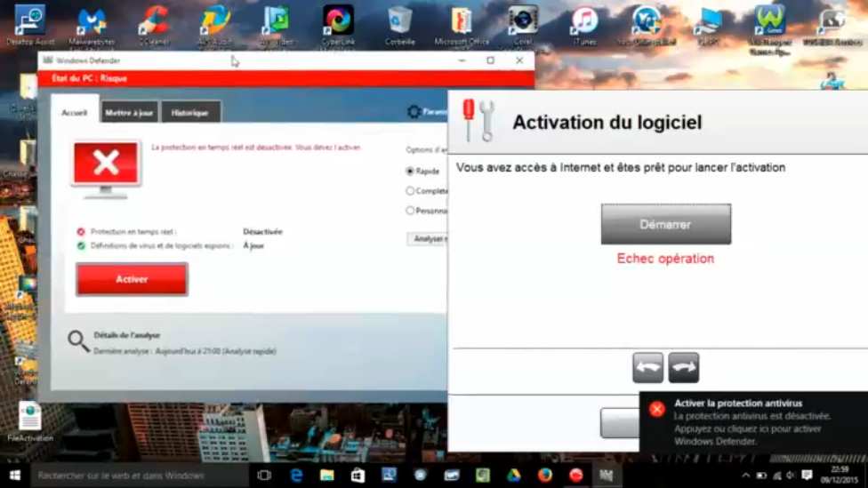
Task: Click the Windows Defender taskbar icon
Action: tap(607, 476)
